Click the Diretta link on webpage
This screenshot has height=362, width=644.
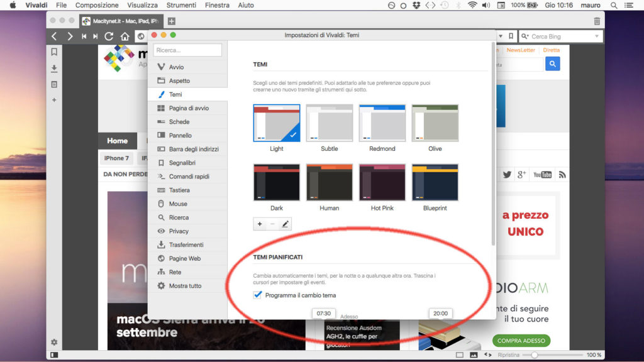(x=551, y=50)
